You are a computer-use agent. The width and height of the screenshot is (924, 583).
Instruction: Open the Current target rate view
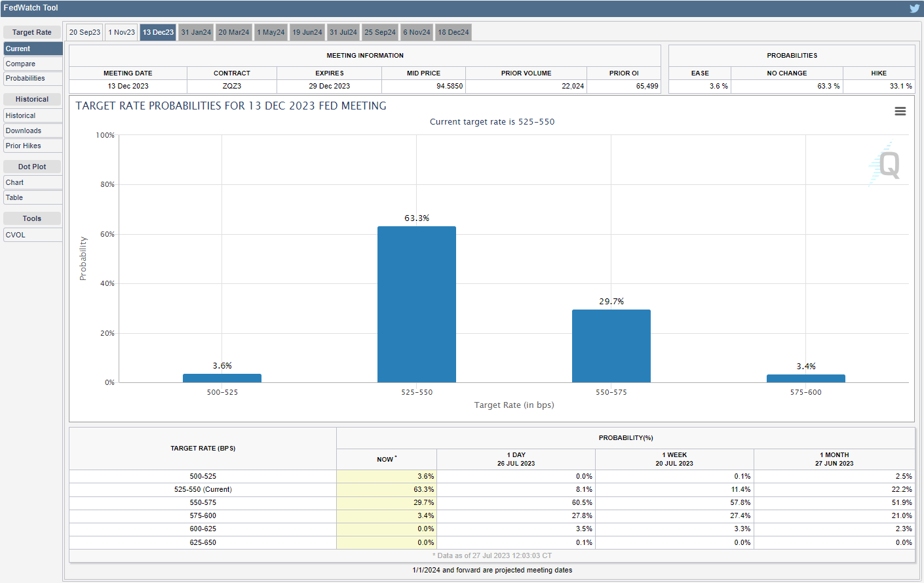(33, 49)
